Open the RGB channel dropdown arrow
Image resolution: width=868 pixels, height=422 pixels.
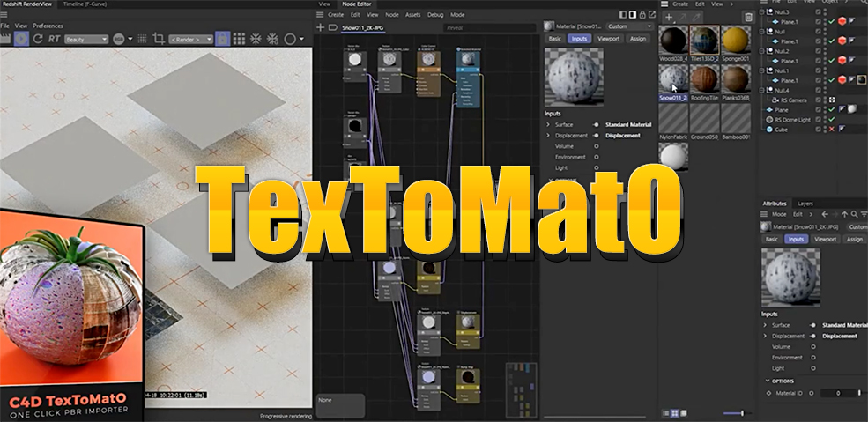coord(130,39)
